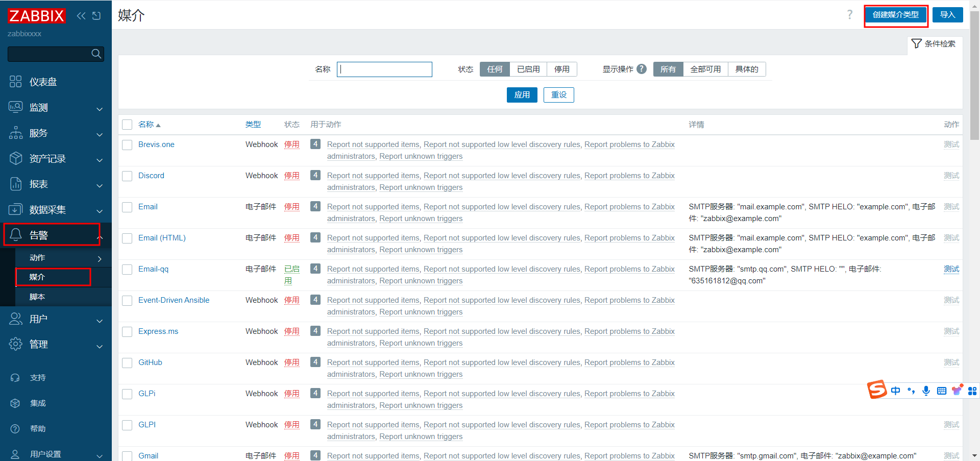
Task: Click the action count 4 in Discord row
Action: point(315,175)
